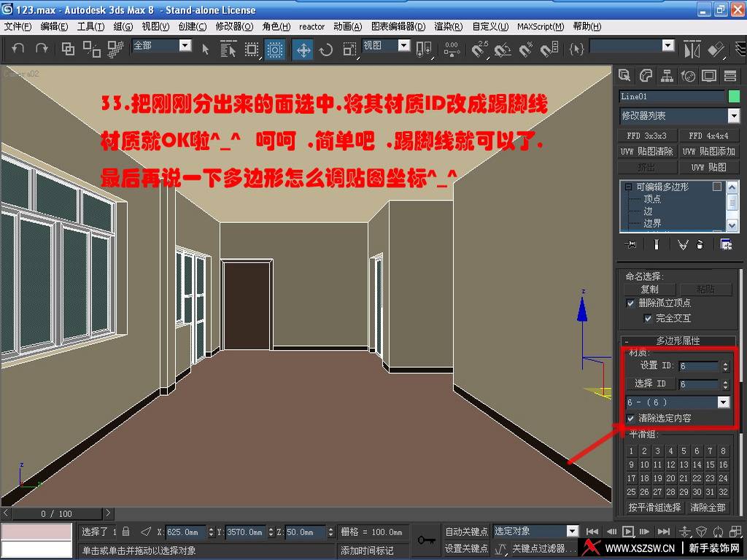This screenshot has width=747, height=560.
Task: Click the Rectangular Selection Region icon
Action: (x=252, y=49)
